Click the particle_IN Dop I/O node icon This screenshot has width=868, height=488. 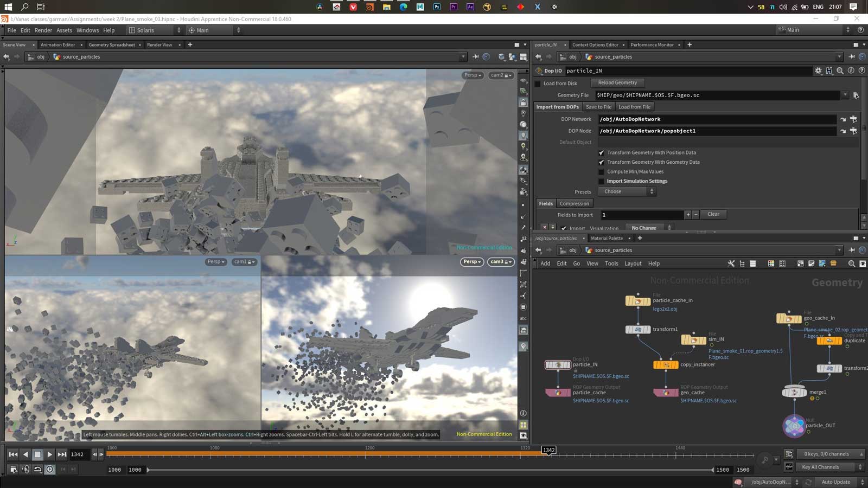coord(558,365)
